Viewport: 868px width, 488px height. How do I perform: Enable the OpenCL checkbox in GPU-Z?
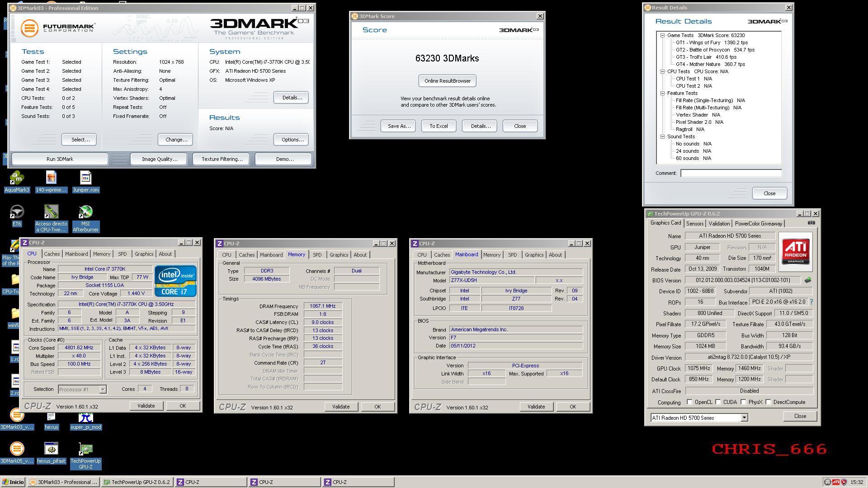[689, 402]
